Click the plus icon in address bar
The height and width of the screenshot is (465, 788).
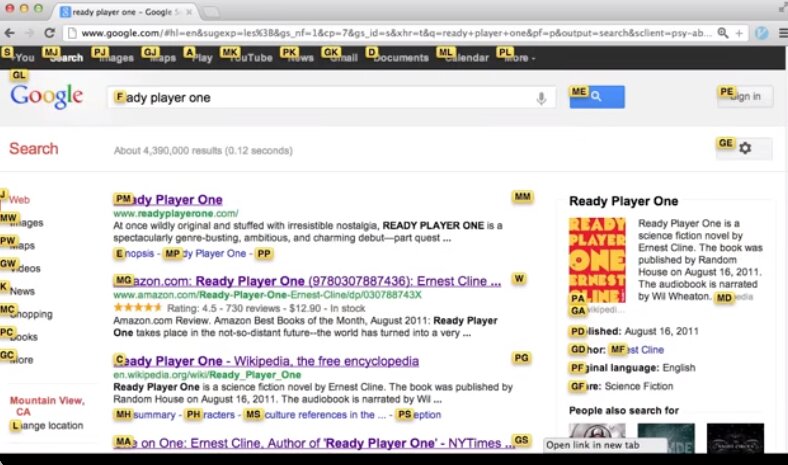[x=739, y=33]
